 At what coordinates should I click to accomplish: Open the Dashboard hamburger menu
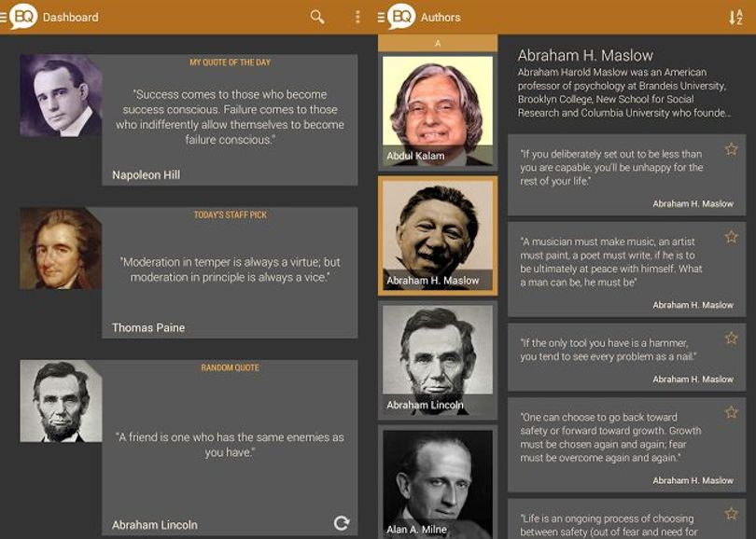point(4,18)
